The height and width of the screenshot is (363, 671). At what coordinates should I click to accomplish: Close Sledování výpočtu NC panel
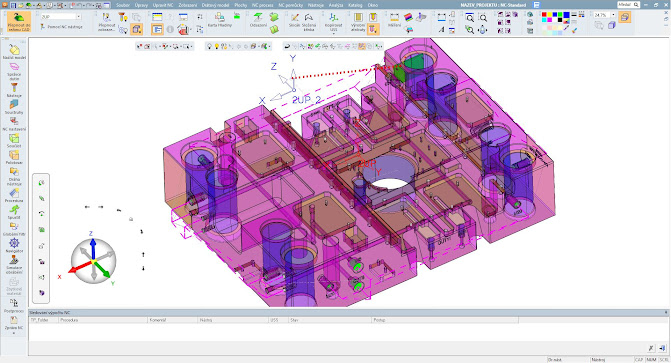(665, 312)
